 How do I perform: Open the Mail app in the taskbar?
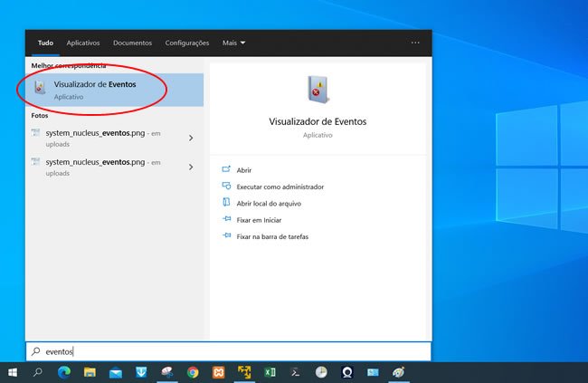[x=116, y=372]
